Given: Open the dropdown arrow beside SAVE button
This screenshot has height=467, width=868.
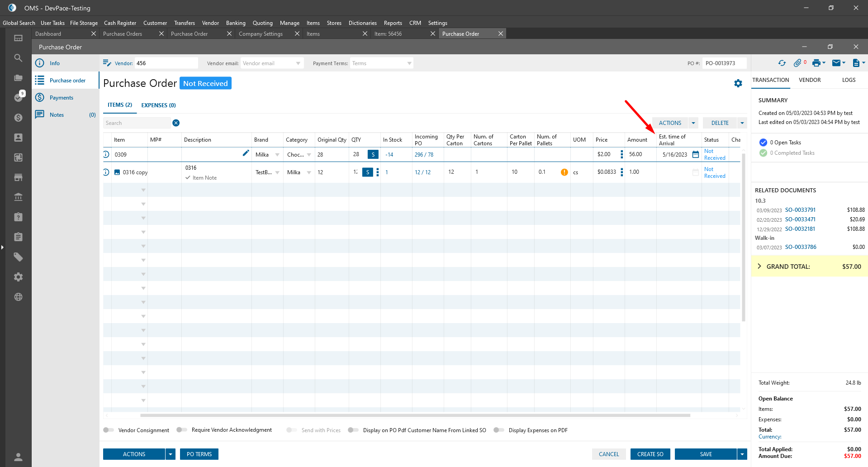Looking at the screenshot, I should [x=742, y=454].
